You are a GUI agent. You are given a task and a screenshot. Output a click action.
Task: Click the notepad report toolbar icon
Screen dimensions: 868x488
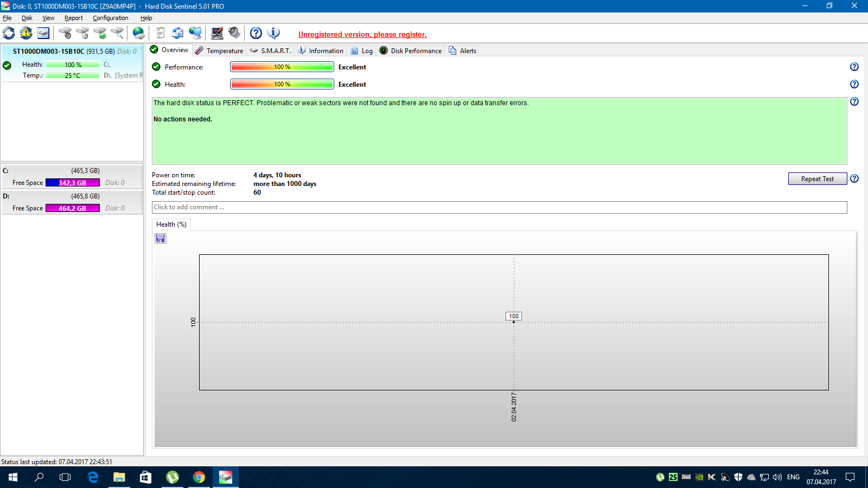click(x=160, y=33)
